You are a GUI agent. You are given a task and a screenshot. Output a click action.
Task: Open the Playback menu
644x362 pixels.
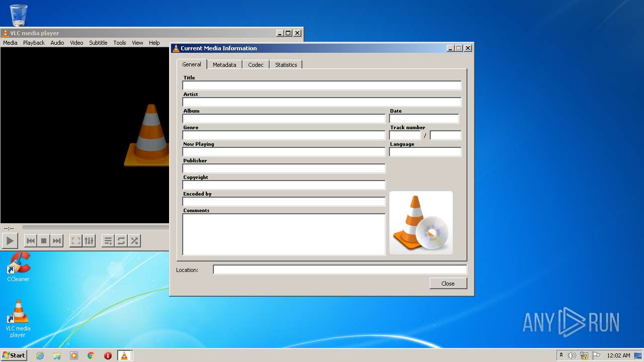[x=34, y=43]
